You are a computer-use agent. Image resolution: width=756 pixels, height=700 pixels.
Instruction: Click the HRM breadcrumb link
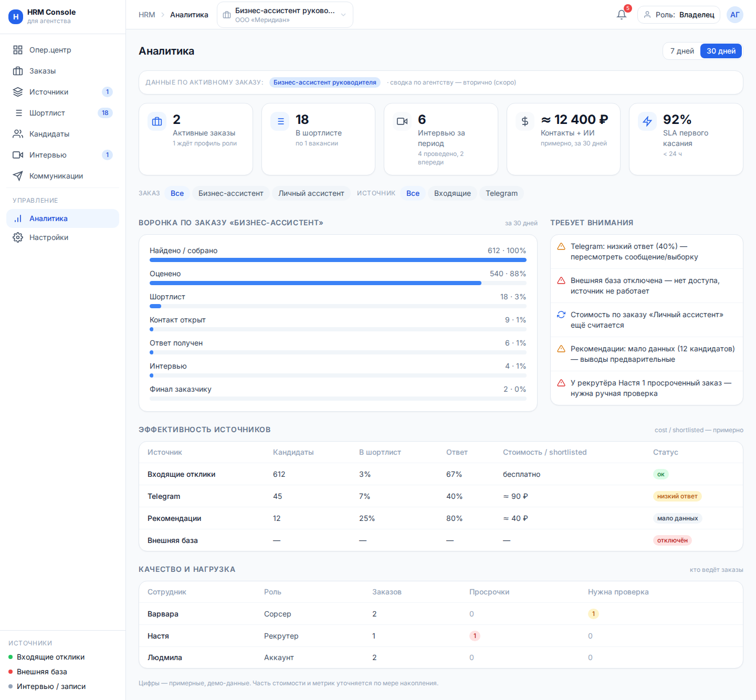point(147,15)
